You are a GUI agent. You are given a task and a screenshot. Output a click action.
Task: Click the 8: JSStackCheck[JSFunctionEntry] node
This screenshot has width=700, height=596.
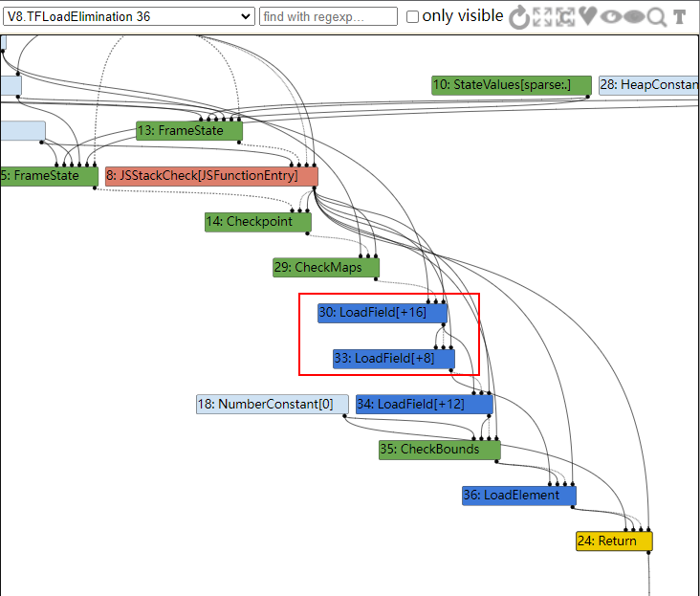210,176
